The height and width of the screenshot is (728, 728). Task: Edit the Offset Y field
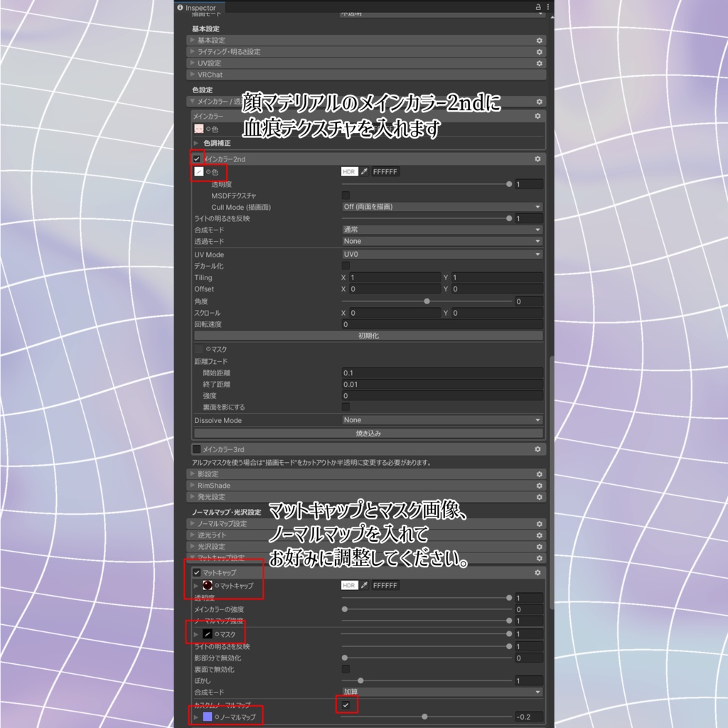[x=497, y=289]
